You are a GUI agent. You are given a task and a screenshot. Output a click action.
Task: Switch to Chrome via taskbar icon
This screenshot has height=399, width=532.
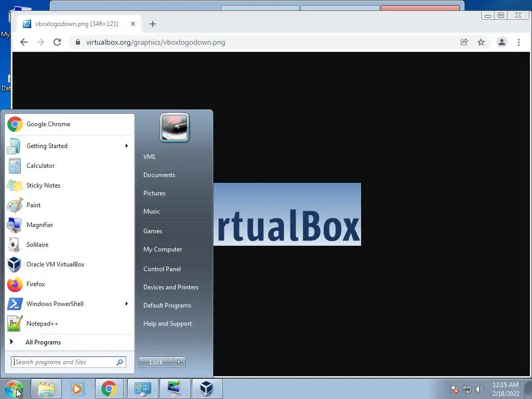pos(109,389)
